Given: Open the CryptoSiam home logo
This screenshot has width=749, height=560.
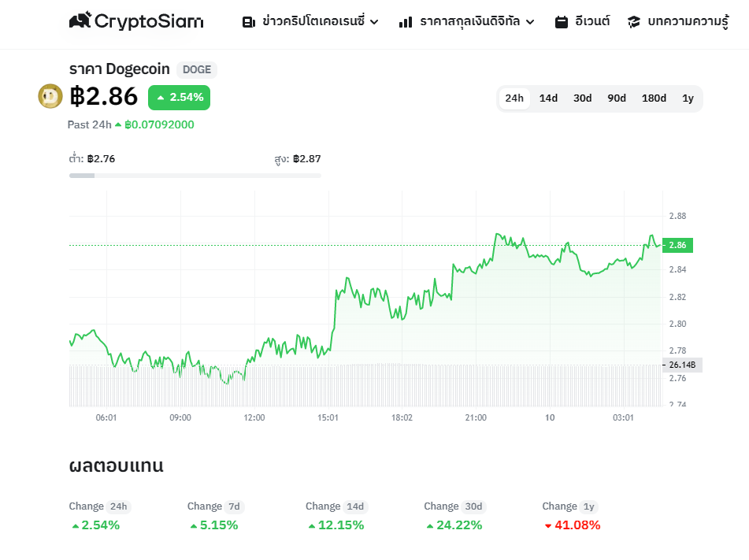Looking at the screenshot, I should point(136,21).
